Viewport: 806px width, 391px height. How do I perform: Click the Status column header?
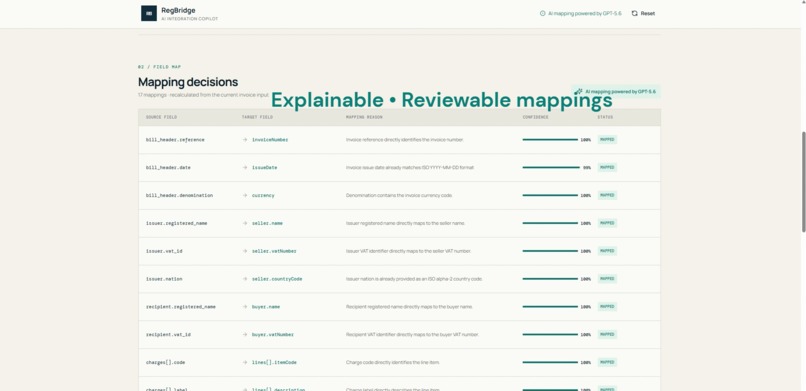pos(605,117)
